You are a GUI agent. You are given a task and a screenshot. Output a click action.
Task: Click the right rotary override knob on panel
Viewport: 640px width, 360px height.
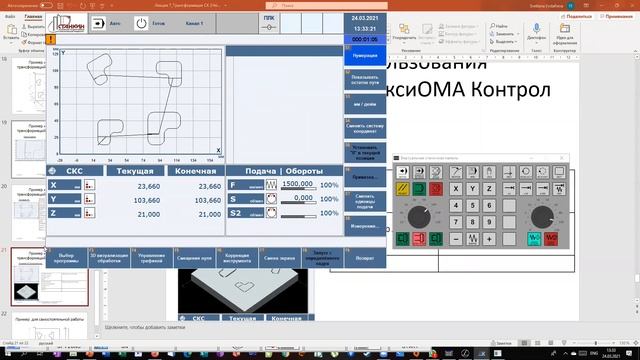point(542,216)
